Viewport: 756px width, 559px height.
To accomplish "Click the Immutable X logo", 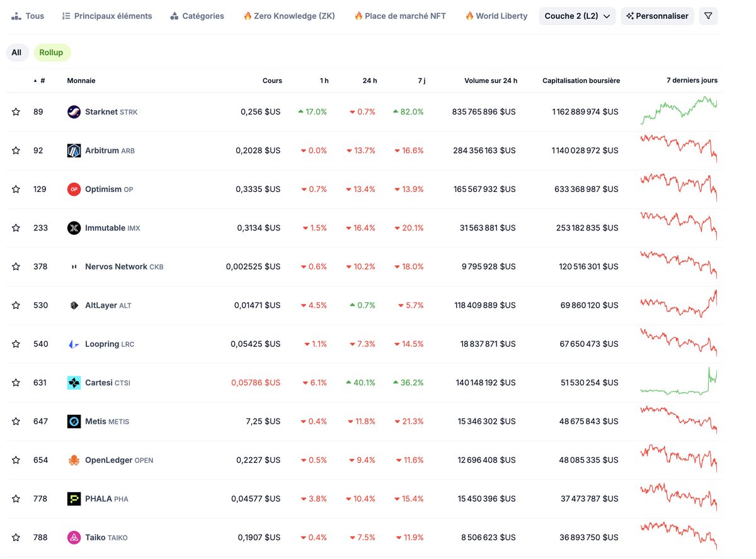I will click(74, 228).
